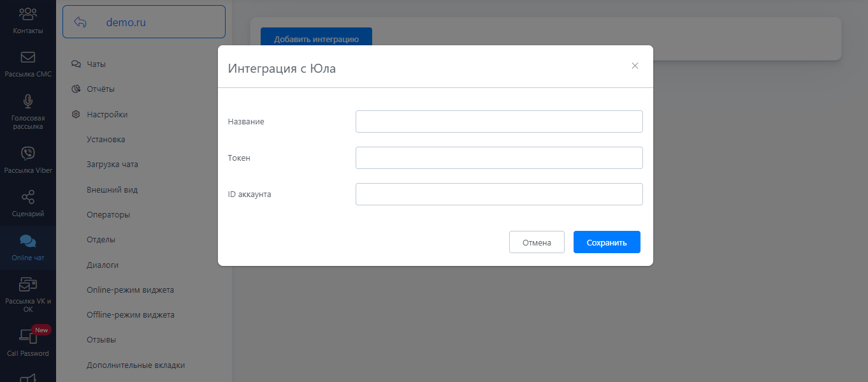Click the demo.ru site button

coord(144,22)
